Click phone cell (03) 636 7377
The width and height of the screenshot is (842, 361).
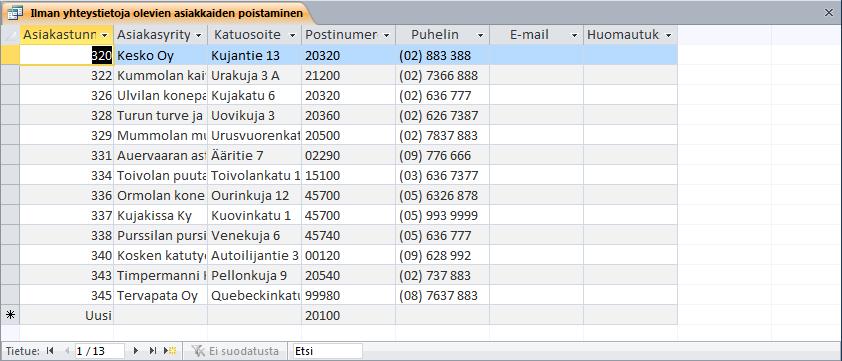442,175
